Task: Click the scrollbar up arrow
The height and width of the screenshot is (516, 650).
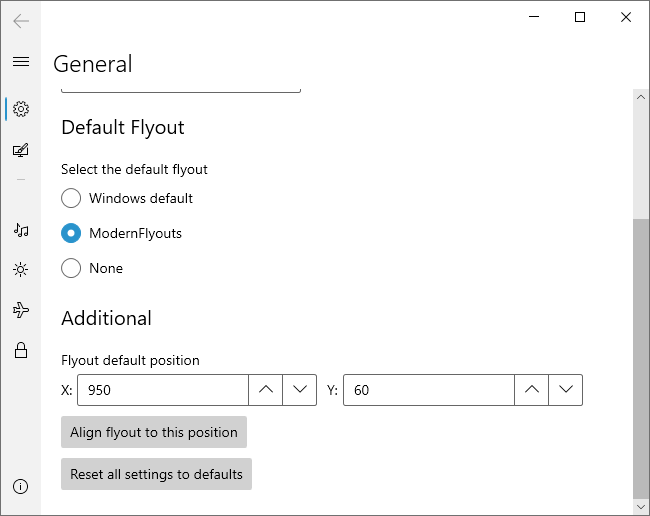Action: 641,97
